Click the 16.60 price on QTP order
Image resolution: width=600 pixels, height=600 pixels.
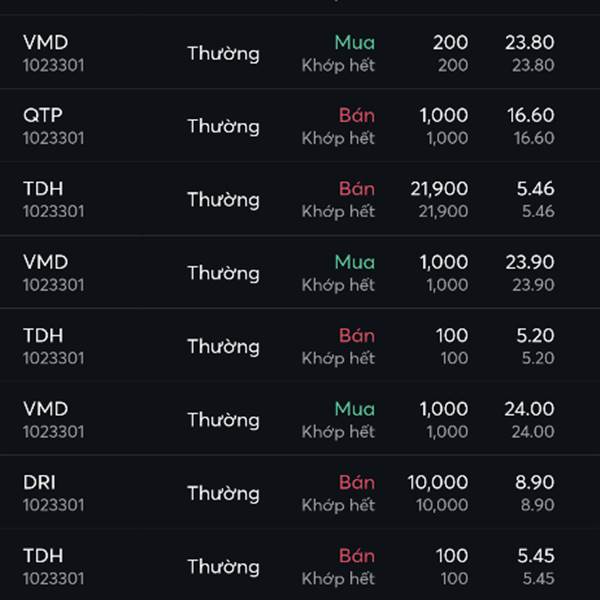coord(531,115)
